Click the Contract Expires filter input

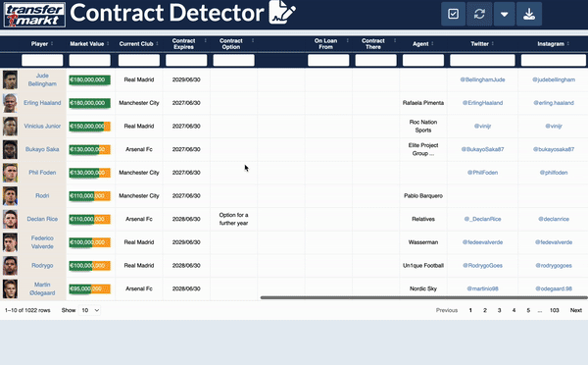tap(186, 60)
